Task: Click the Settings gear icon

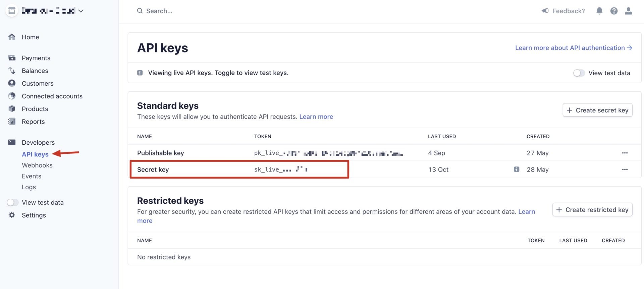Action: [x=12, y=215]
